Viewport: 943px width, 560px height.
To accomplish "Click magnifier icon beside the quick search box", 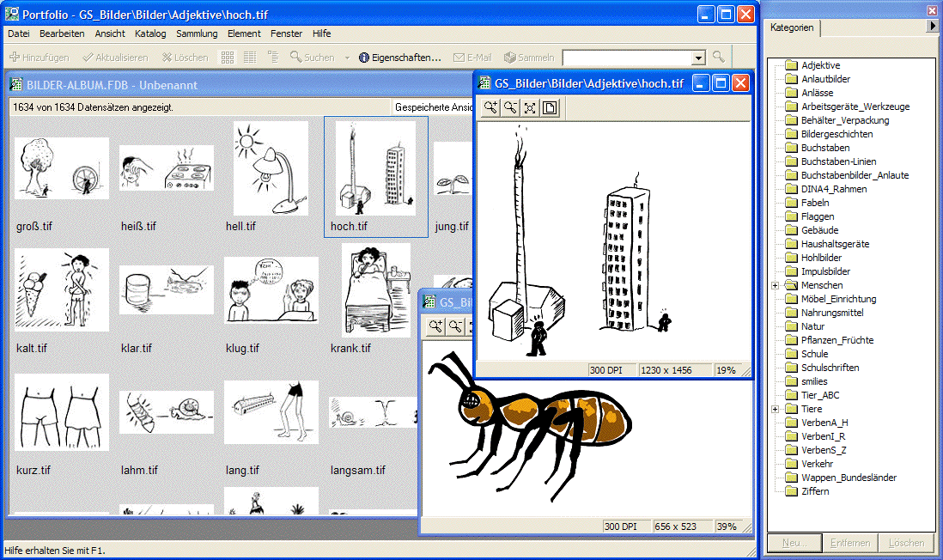I will click(x=719, y=58).
